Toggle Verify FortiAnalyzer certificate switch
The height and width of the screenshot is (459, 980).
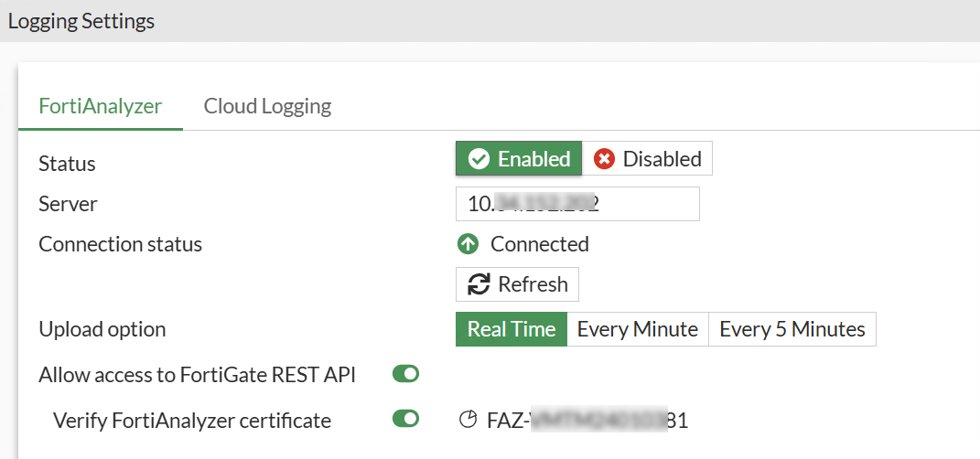click(x=405, y=419)
